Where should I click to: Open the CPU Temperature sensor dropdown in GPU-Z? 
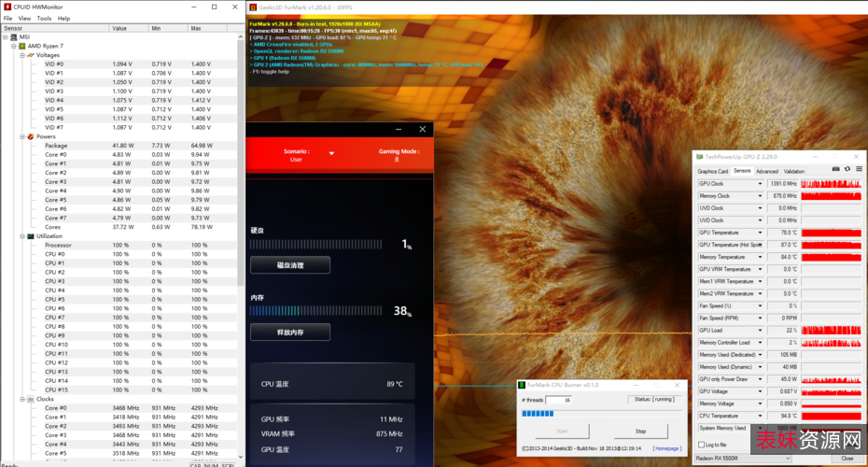tap(760, 416)
